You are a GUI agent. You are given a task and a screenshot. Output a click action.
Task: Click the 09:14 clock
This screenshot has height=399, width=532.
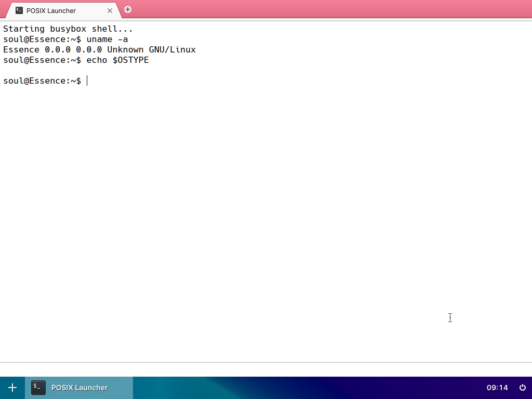tap(497, 388)
